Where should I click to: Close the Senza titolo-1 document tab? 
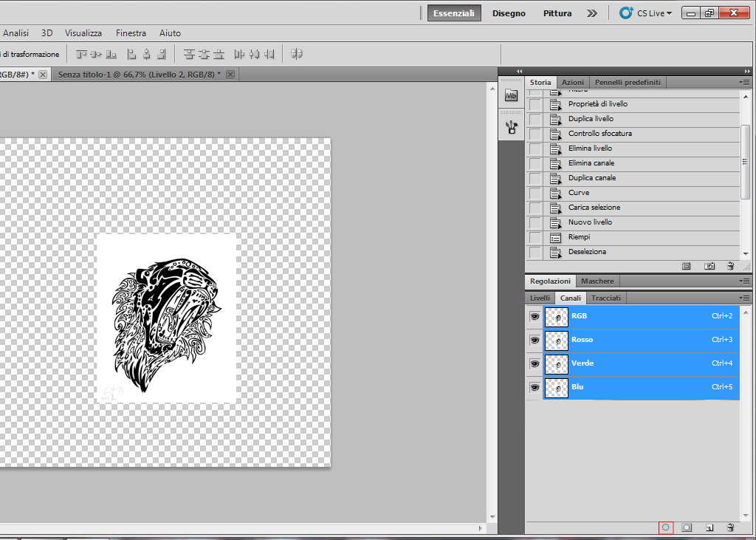(230, 75)
